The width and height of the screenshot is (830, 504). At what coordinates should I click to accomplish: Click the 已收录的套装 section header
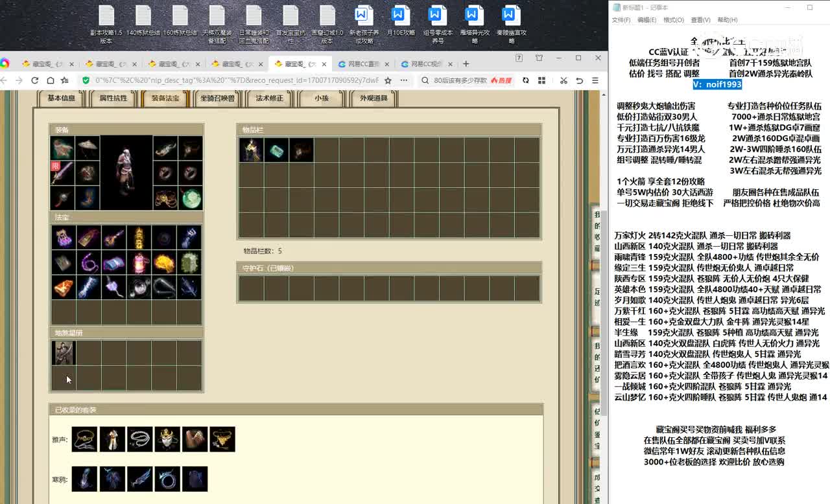tap(296, 409)
